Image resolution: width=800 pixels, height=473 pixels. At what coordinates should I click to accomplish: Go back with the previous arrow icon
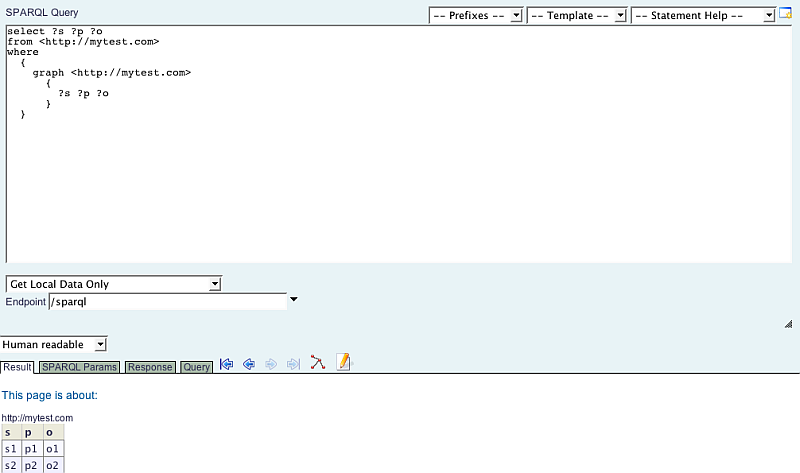pyautogui.click(x=249, y=364)
